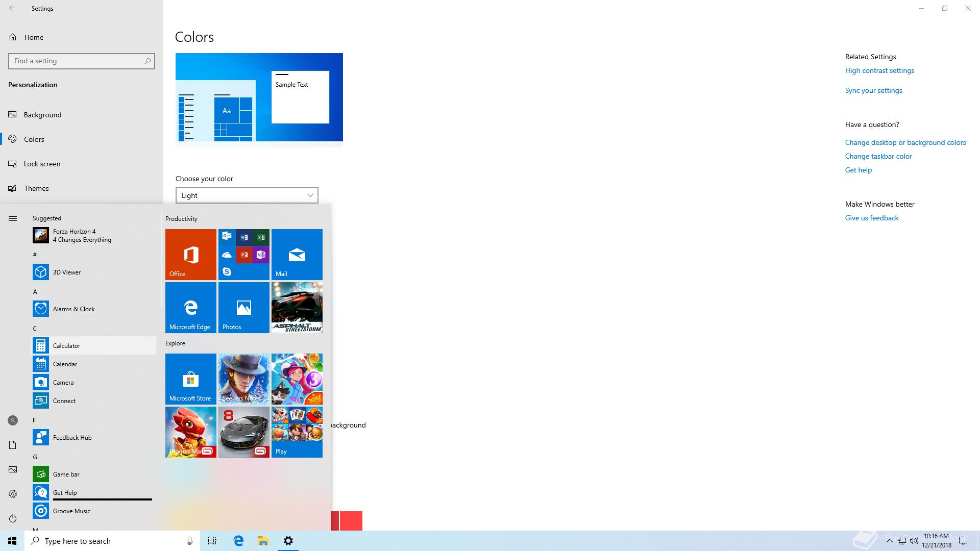
Task: Click Edge icon on the taskbar
Action: [238, 541]
